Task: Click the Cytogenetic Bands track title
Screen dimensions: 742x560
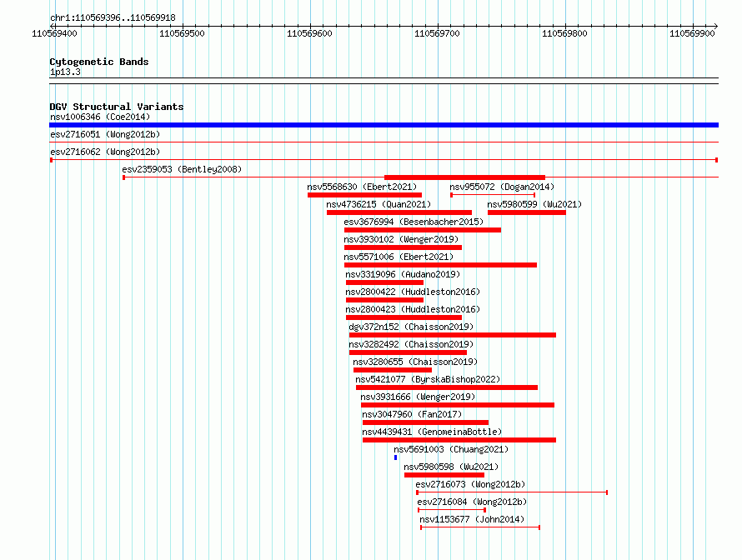Action: coord(99,62)
